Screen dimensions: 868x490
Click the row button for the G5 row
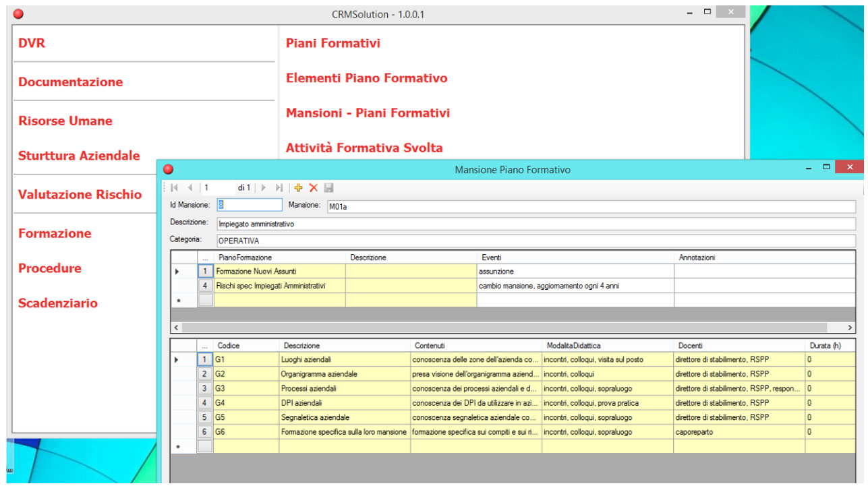pos(206,418)
